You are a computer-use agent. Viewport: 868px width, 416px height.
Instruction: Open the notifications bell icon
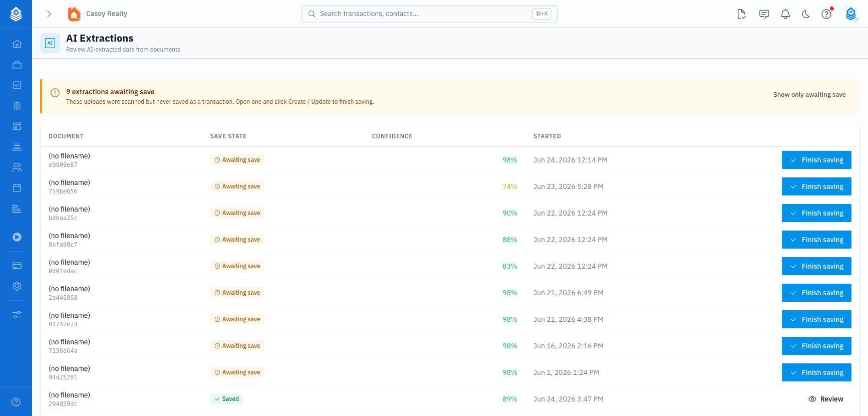click(785, 14)
